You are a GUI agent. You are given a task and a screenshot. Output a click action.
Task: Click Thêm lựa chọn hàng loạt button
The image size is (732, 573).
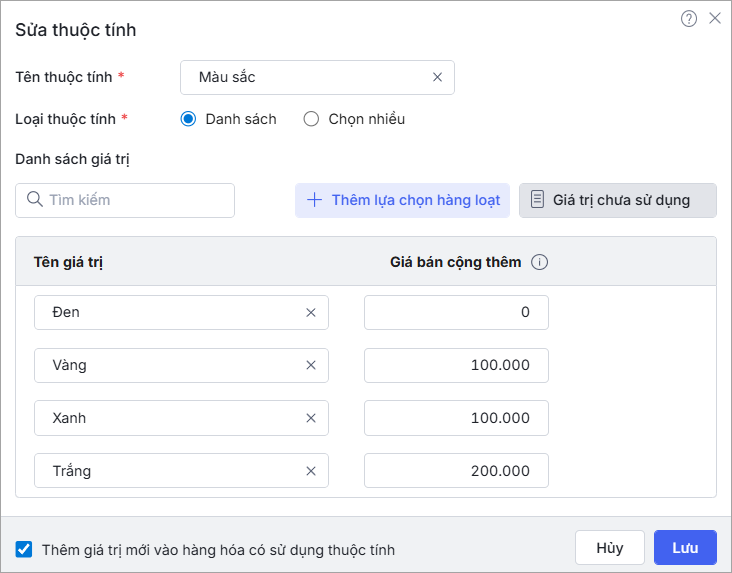pyautogui.click(x=402, y=200)
